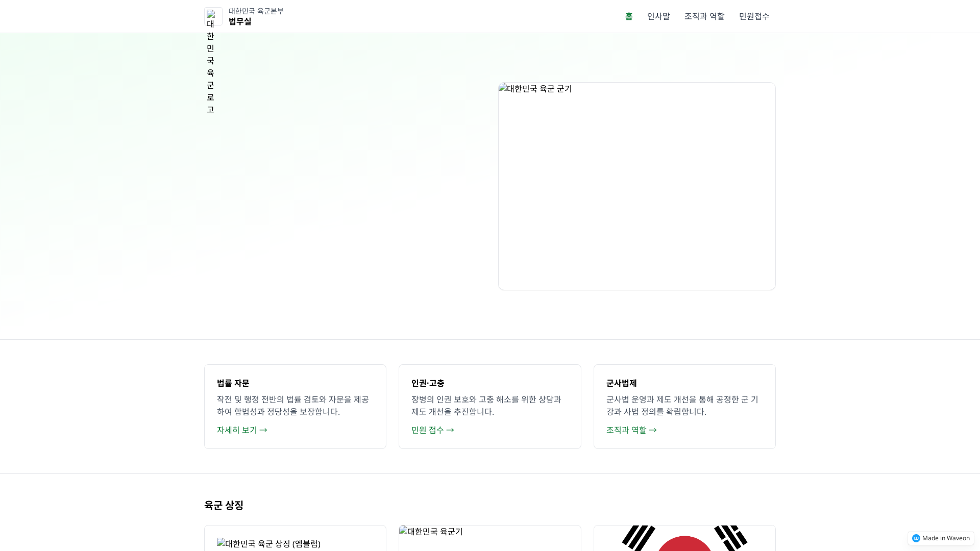Open the 인사말 navigation item
980x551 pixels.
point(658,16)
